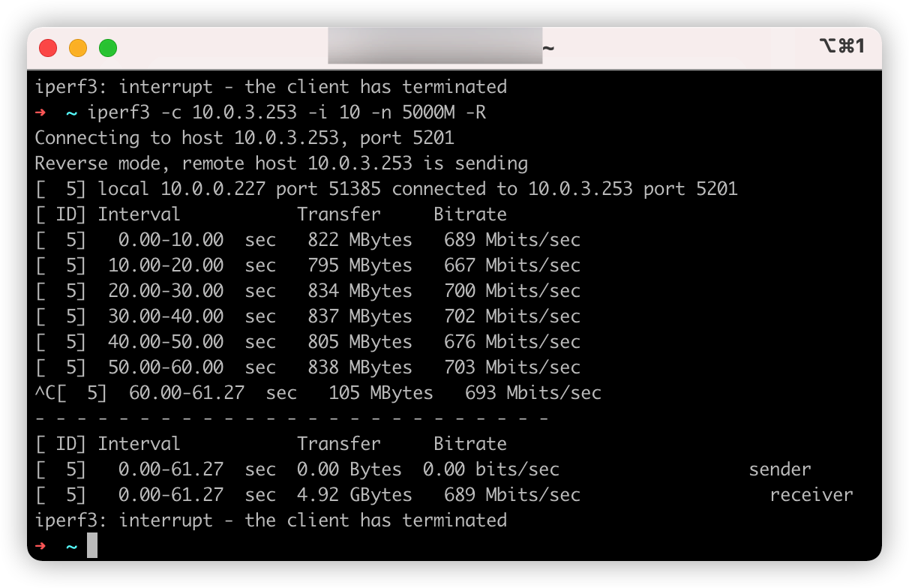Click the cyan tilde on the last prompt line

72,546
